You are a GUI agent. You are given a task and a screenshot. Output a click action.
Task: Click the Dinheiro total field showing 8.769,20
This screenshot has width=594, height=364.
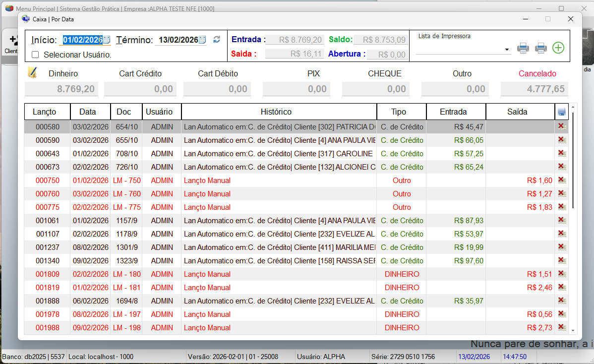(x=61, y=89)
